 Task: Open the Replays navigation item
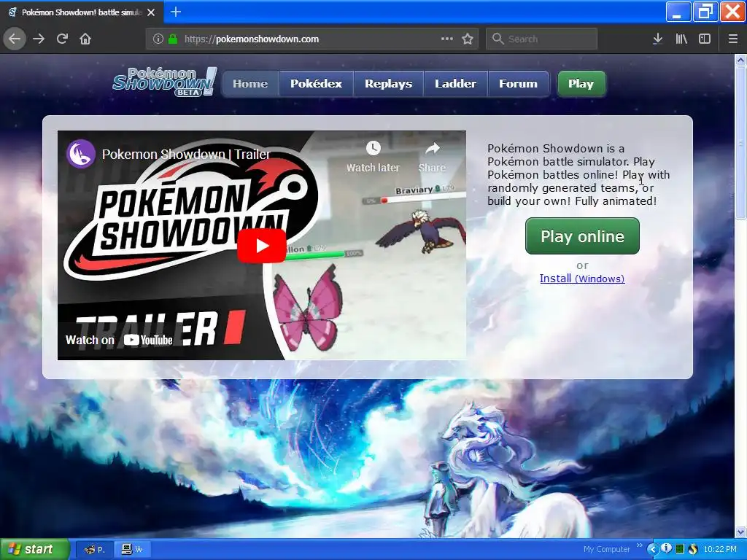pyautogui.click(x=388, y=84)
